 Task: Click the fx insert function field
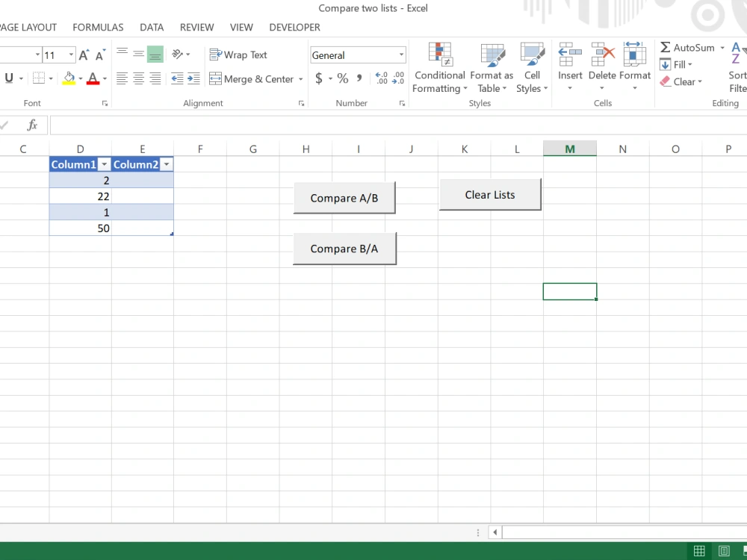tap(33, 125)
